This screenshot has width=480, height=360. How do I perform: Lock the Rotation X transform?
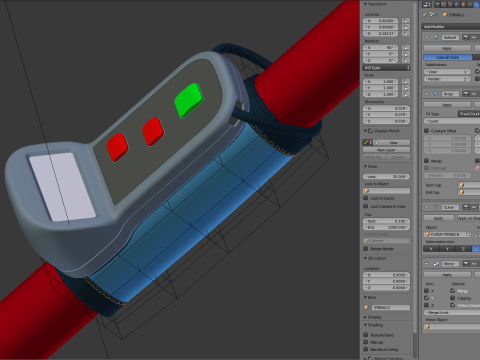pyautogui.click(x=406, y=48)
